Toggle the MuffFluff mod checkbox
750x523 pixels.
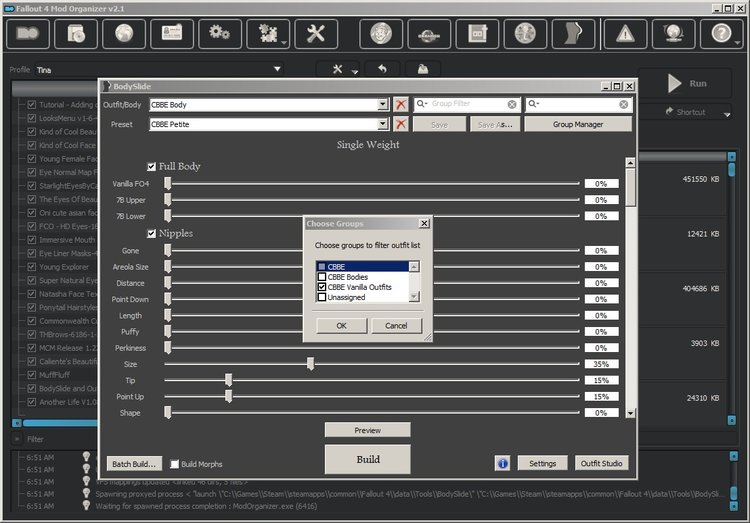coord(32,375)
